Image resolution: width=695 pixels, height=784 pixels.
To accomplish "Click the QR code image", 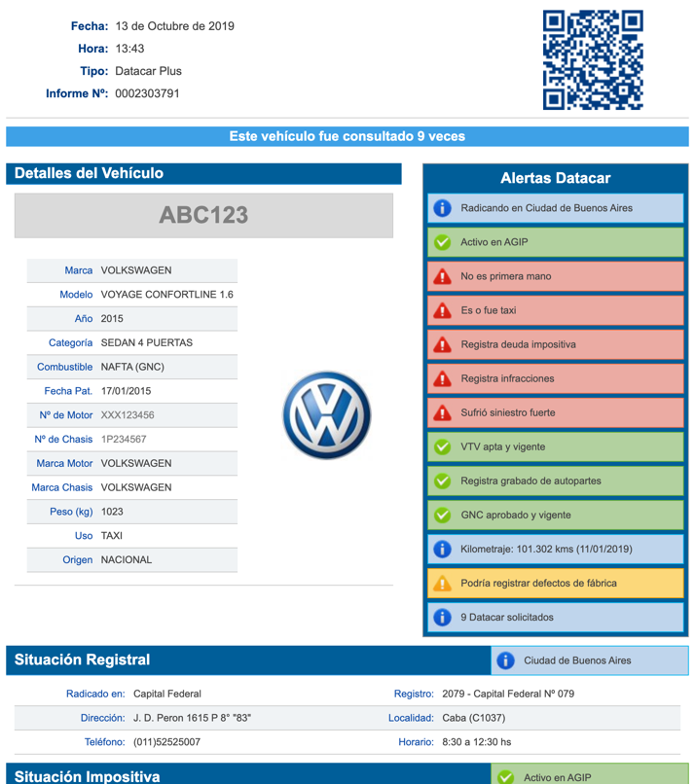I will 593,60.
